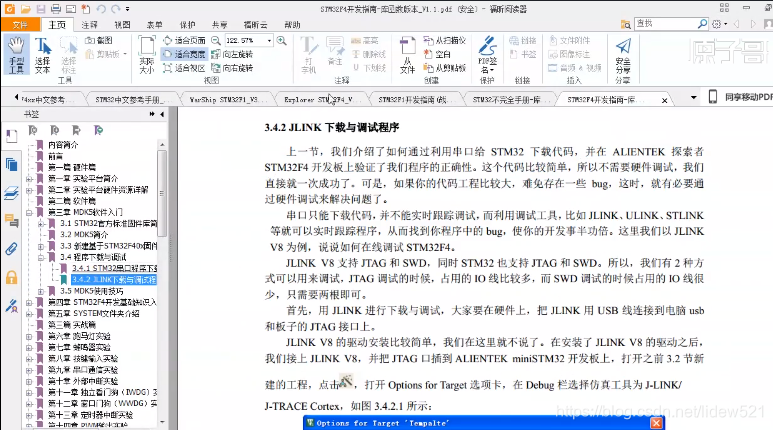Create PDF from scanner (从扫描仪)
773x430 pixels.
(x=445, y=40)
